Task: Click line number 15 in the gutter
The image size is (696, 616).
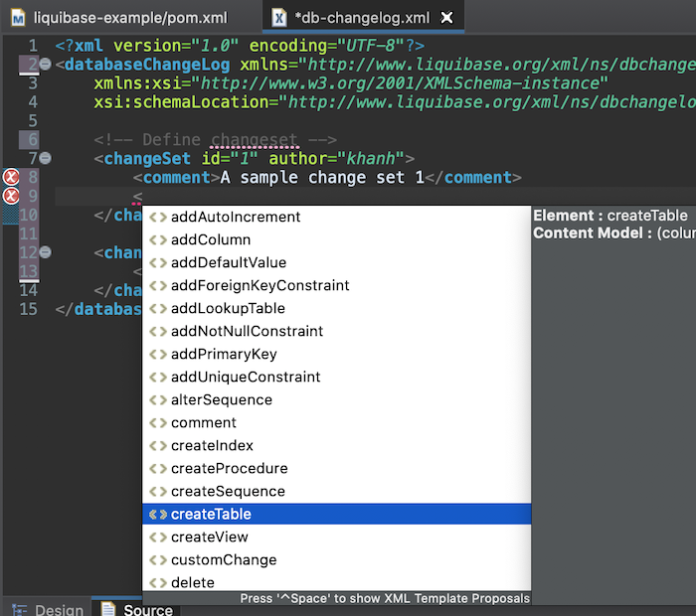Action: (28, 309)
